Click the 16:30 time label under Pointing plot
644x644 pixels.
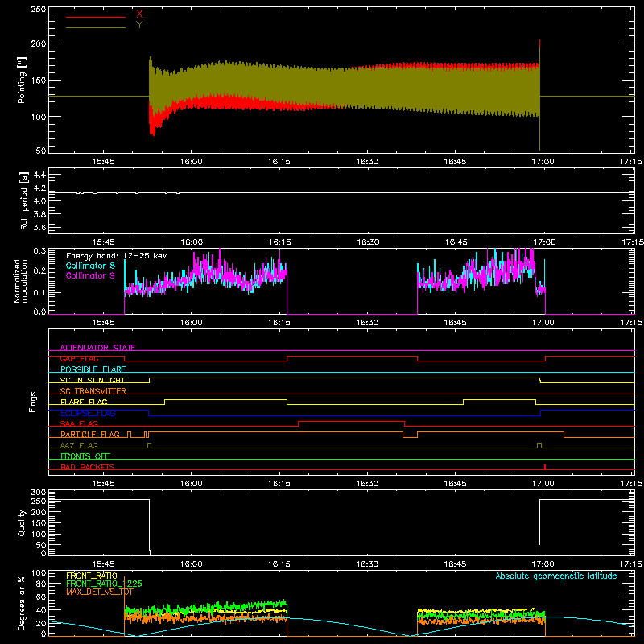click(367, 162)
